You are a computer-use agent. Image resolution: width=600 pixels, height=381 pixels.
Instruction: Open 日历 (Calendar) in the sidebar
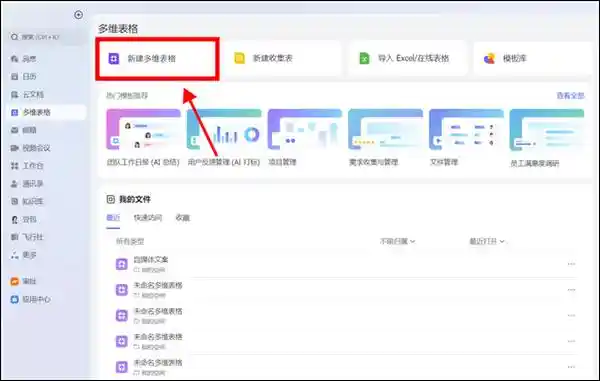coord(24,77)
